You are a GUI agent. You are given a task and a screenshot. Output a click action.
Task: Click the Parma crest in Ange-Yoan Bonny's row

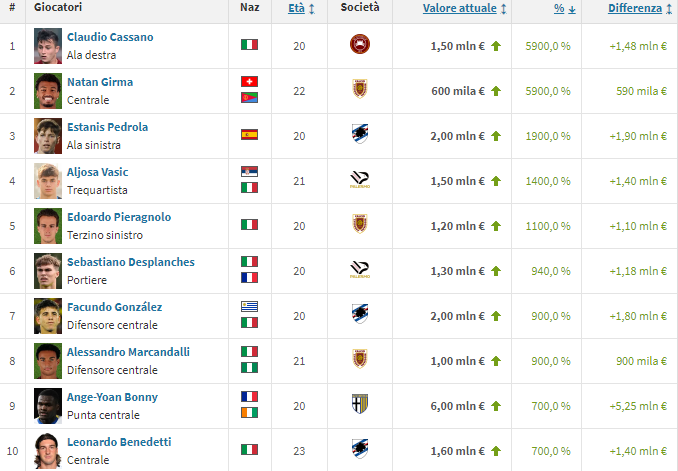359,404
